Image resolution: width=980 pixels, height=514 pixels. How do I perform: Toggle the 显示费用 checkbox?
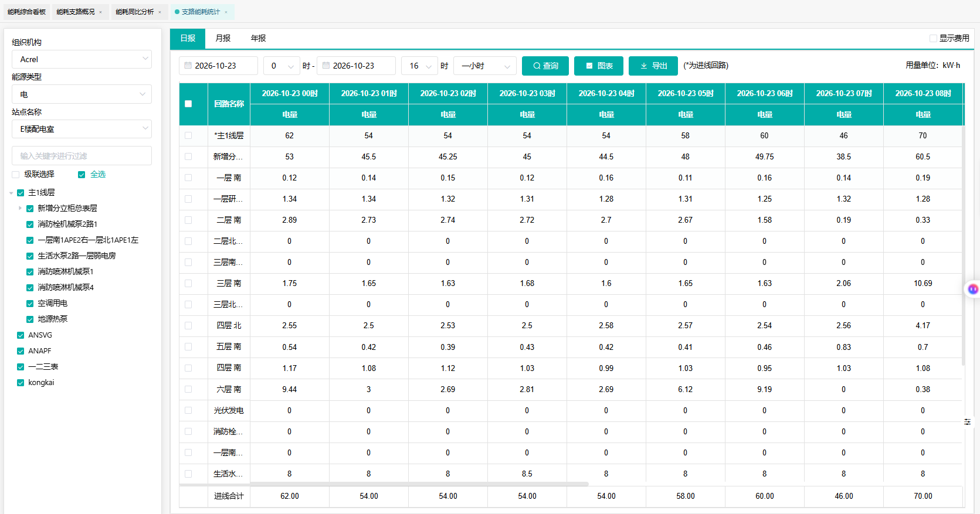tap(933, 38)
